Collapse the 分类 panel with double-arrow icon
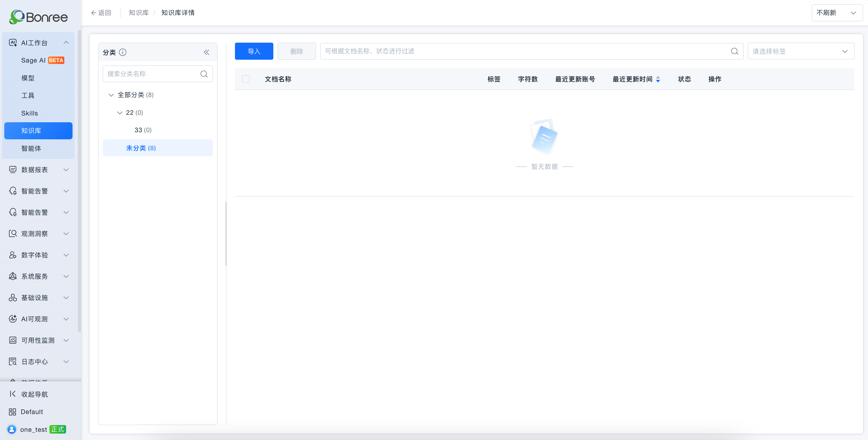This screenshot has width=868, height=440. click(x=207, y=52)
